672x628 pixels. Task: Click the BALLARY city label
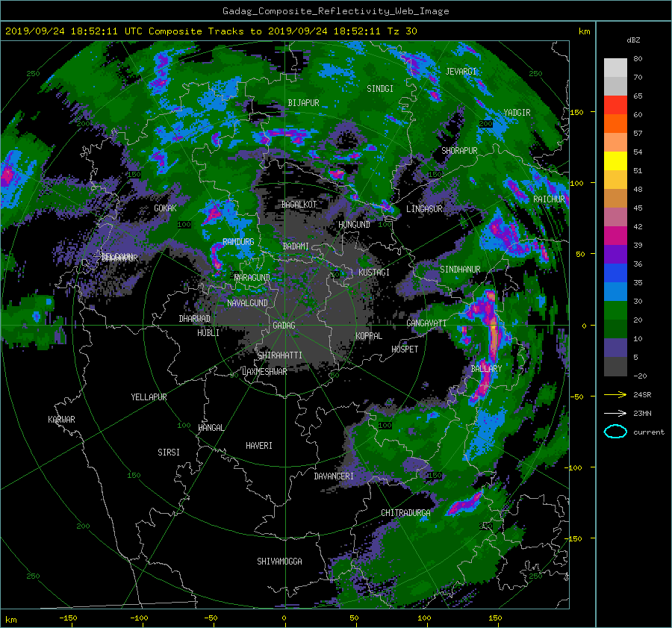(x=486, y=369)
